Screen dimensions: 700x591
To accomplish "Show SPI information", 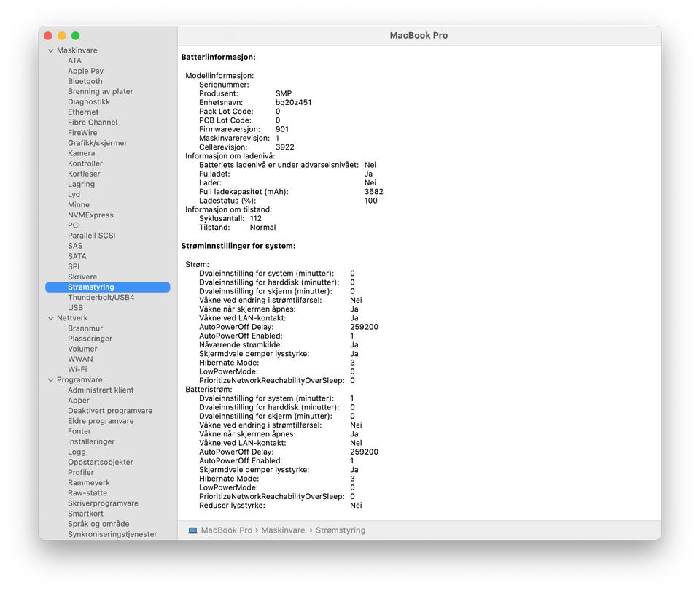I will (x=74, y=266).
